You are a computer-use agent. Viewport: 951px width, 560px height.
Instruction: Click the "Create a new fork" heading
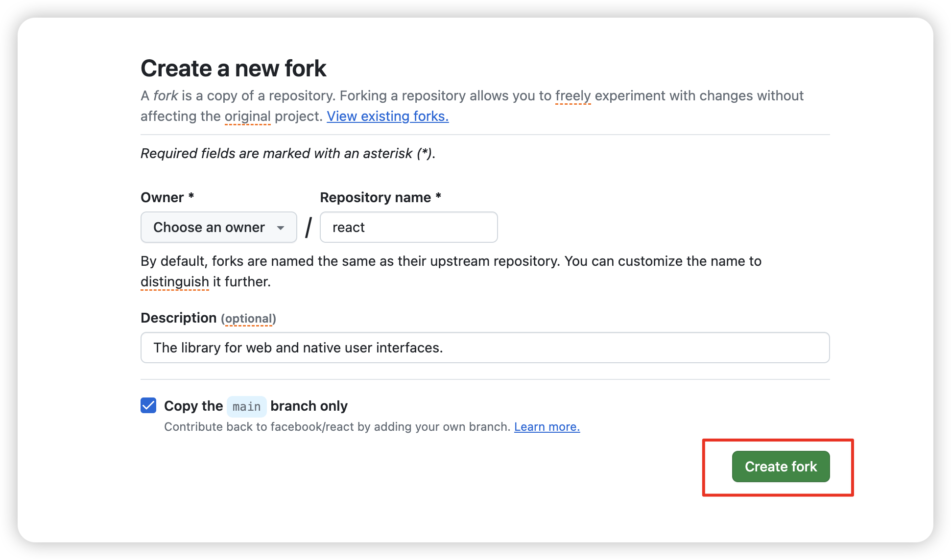click(x=233, y=68)
